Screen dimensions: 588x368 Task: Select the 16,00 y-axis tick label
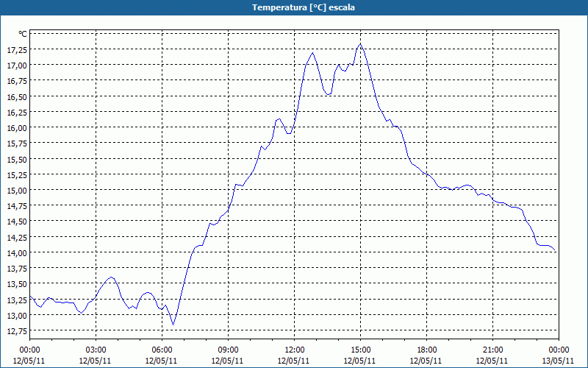(x=17, y=127)
